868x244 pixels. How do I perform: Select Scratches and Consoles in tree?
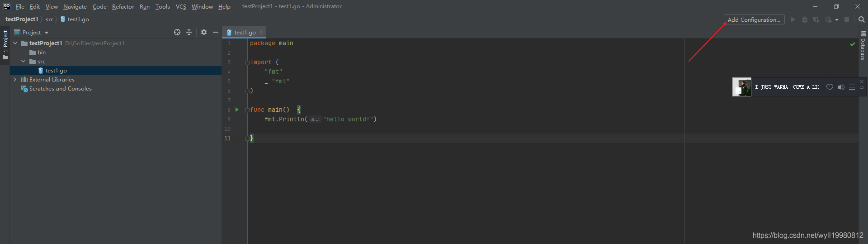click(x=60, y=89)
